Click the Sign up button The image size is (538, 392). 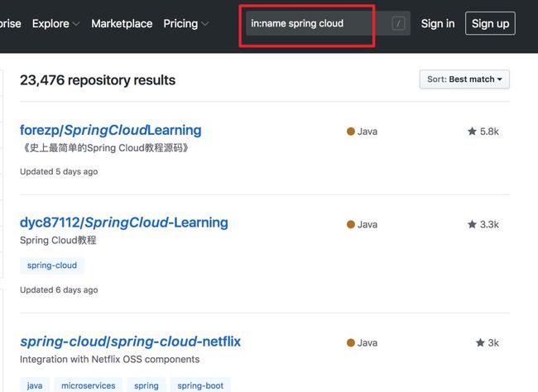[x=490, y=23]
